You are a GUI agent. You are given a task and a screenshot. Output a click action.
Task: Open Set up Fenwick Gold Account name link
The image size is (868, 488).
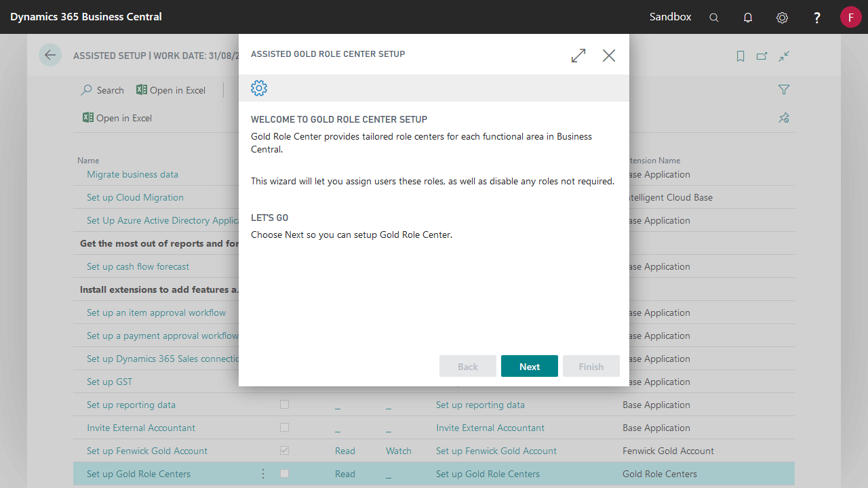[147, 451]
